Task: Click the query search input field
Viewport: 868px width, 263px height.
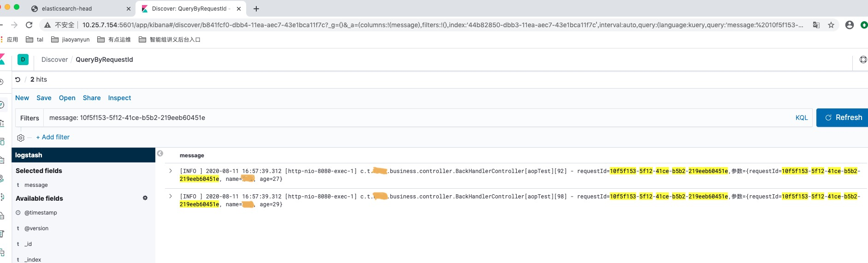Action: tap(415, 118)
